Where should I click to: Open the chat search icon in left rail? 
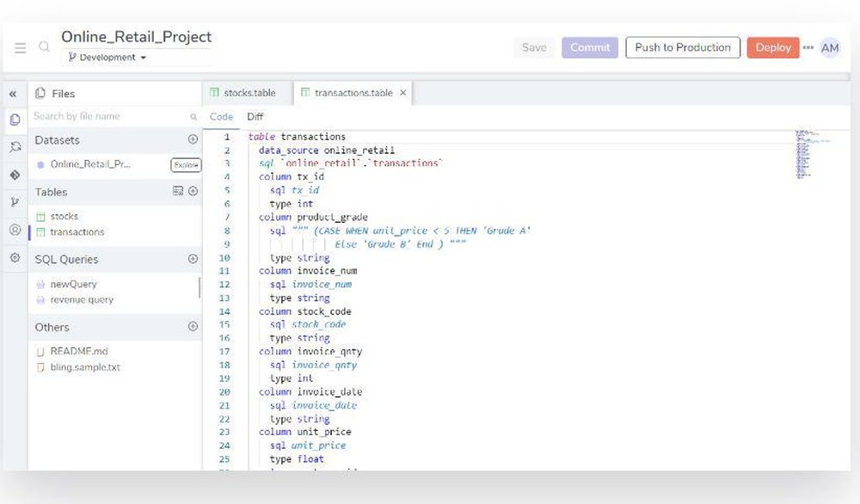(15, 147)
